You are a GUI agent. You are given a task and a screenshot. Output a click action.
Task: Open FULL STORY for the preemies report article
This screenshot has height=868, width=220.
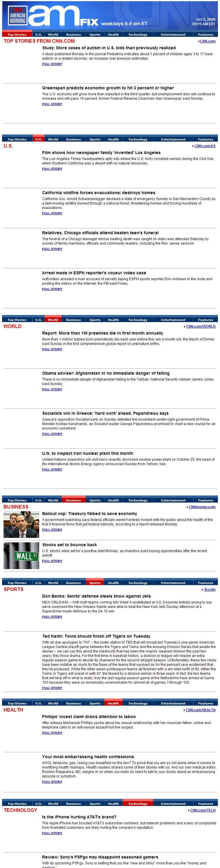coord(52,349)
